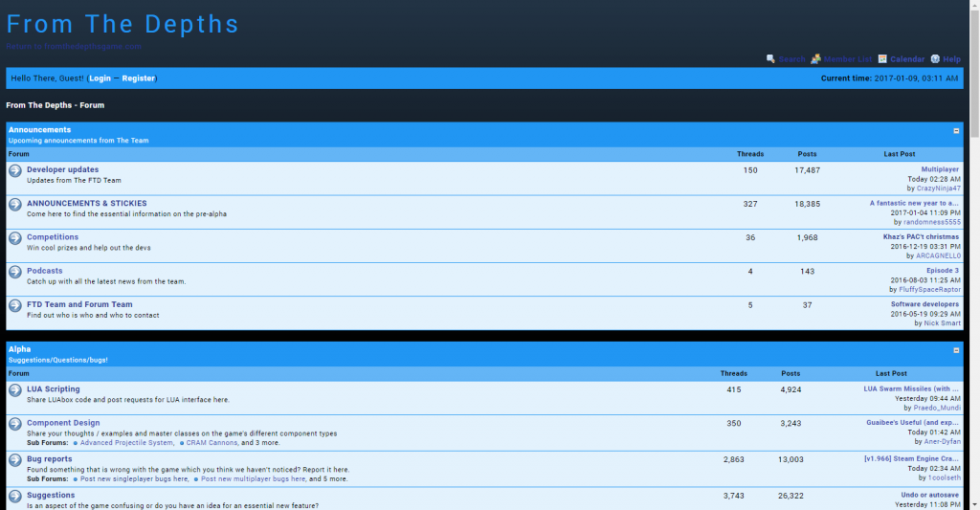
Task: Click the page vertical scrollbar thumb
Action: [x=974, y=74]
